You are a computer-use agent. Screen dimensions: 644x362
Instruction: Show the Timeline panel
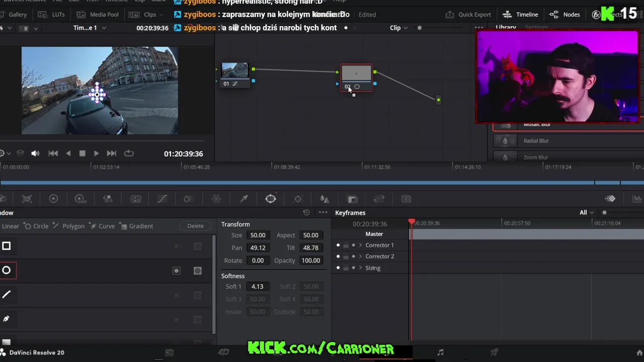(521, 15)
